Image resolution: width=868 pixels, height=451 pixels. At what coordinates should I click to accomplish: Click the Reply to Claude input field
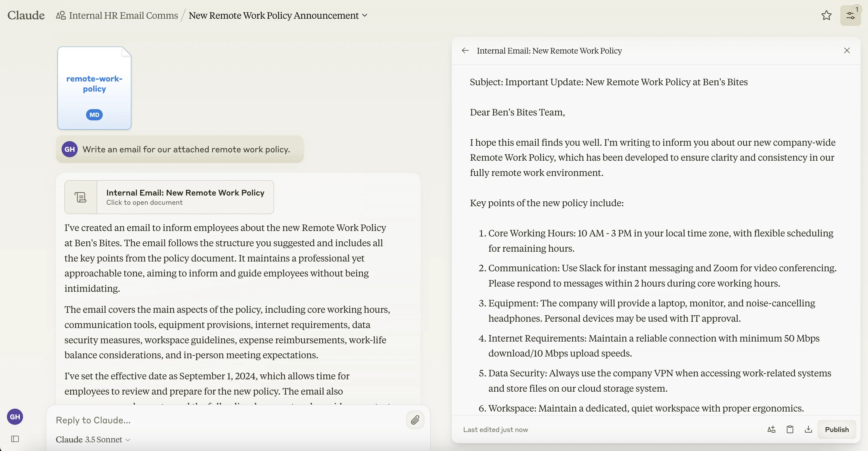click(x=226, y=420)
